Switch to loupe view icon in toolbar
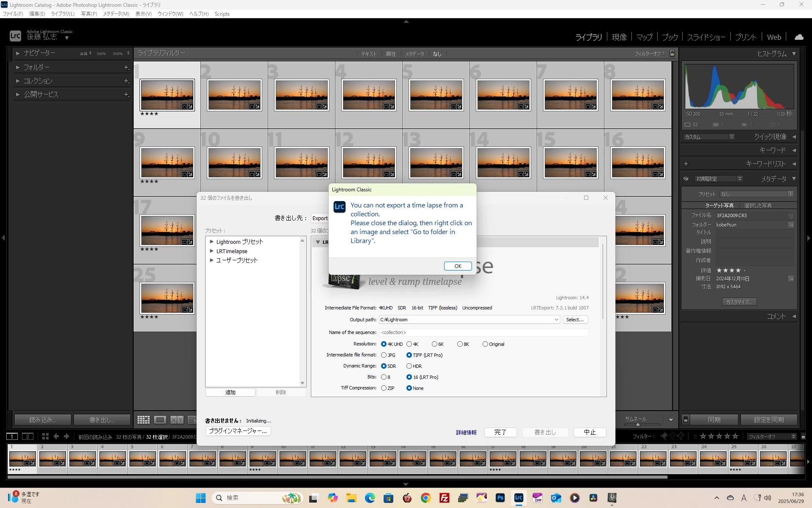This screenshot has height=508, width=812. 160,420
